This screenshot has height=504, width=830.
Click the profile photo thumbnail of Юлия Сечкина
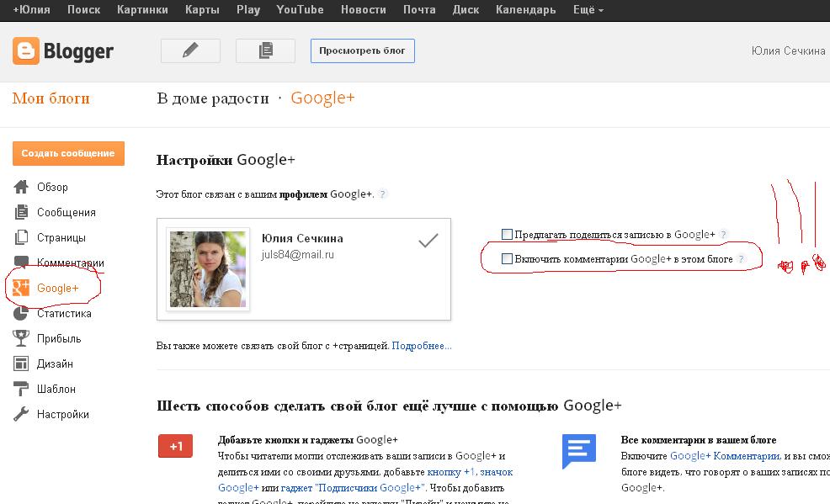click(x=206, y=267)
